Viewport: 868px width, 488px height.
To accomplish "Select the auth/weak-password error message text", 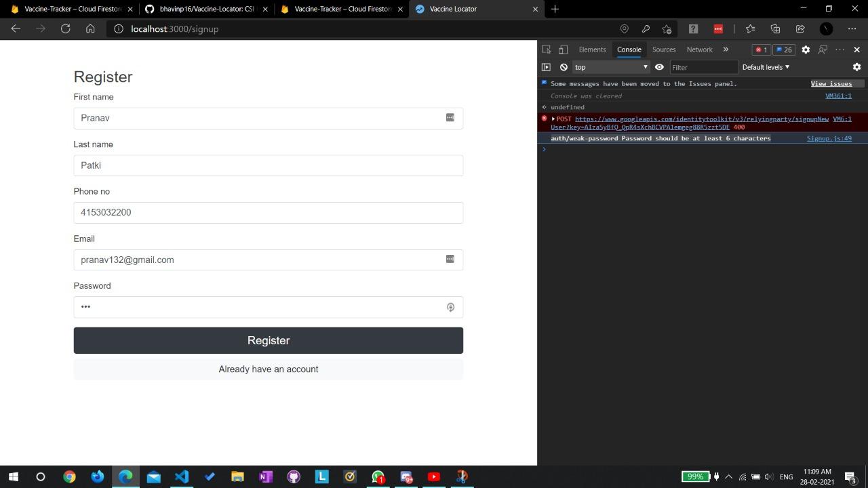I will (x=660, y=138).
